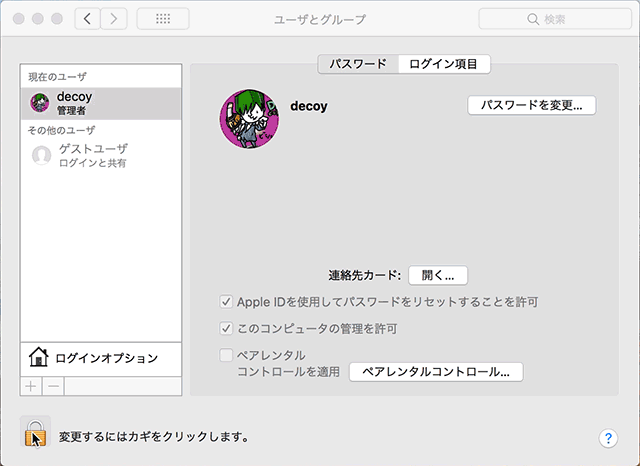Click the 連絡先カード: label
640x466 pixels.
(364, 275)
